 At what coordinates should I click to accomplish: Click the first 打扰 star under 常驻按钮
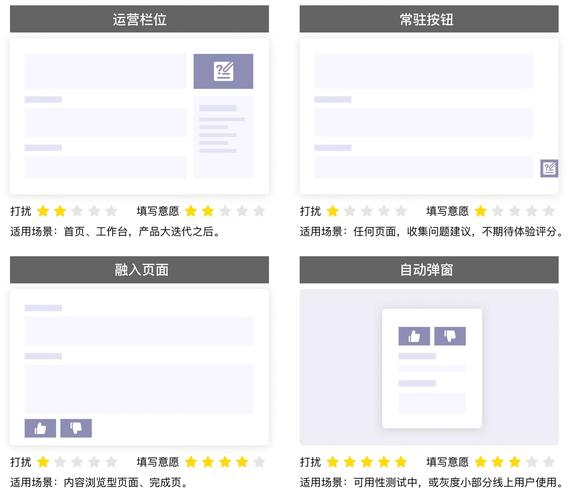click(333, 211)
